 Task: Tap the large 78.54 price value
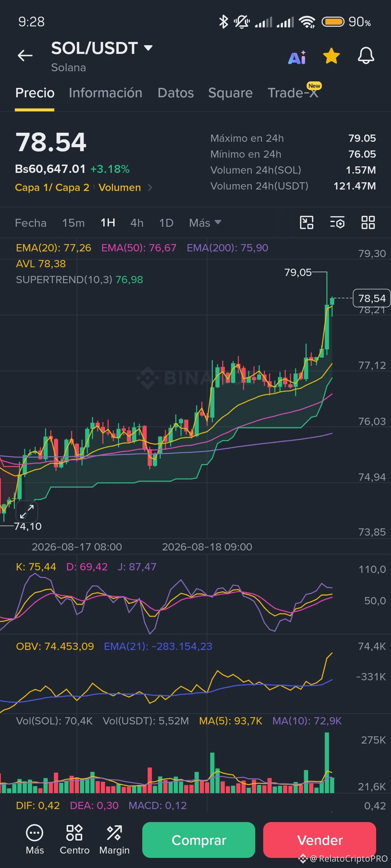(x=51, y=142)
